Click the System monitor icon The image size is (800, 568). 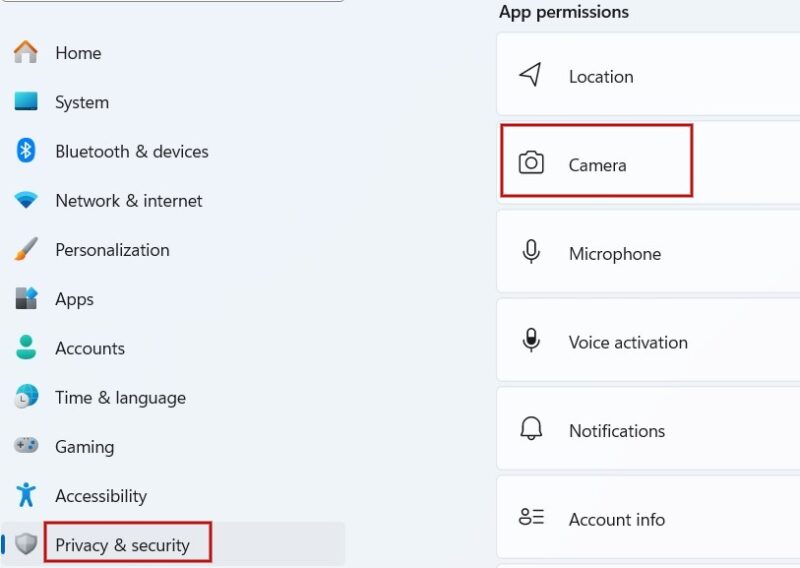pos(26,102)
